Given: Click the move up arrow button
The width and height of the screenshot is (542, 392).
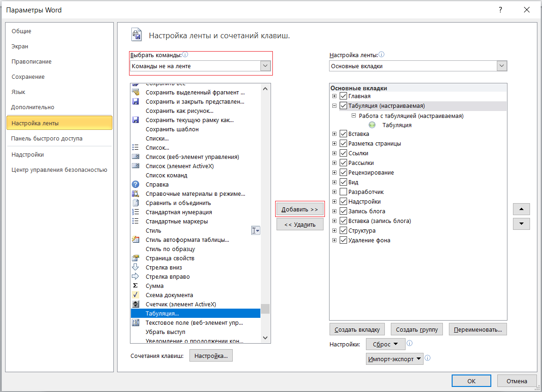Looking at the screenshot, I should [521, 209].
